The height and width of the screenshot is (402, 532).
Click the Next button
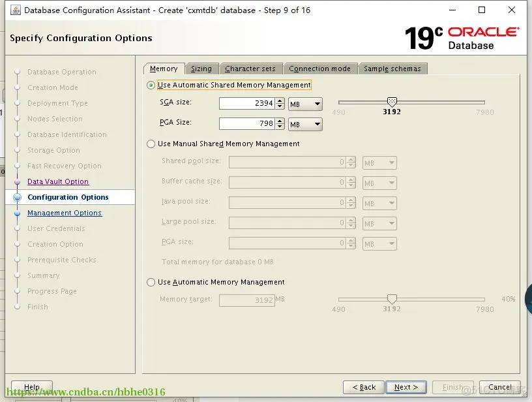[x=406, y=387]
